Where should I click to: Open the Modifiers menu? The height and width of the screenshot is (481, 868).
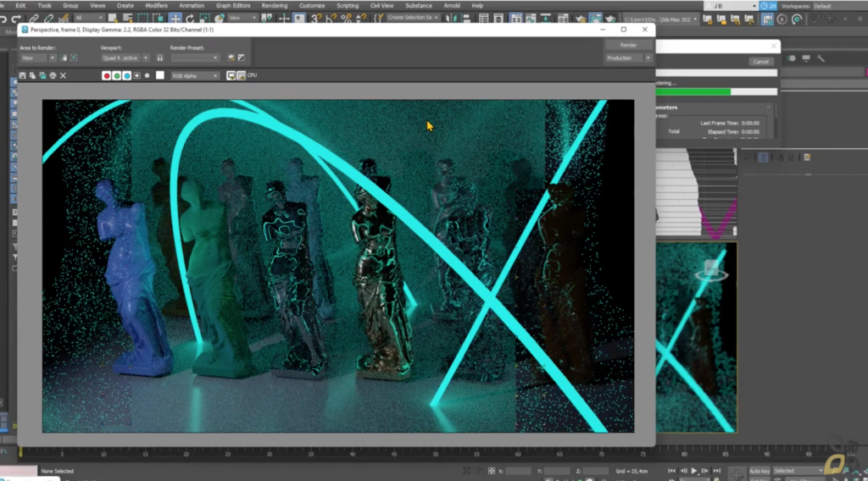(x=156, y=6)
